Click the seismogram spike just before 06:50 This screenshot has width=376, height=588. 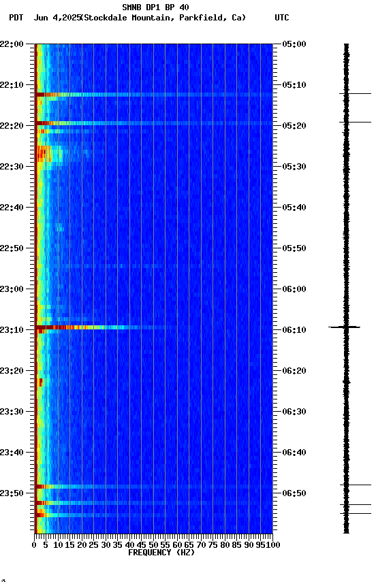pos(356,485)
